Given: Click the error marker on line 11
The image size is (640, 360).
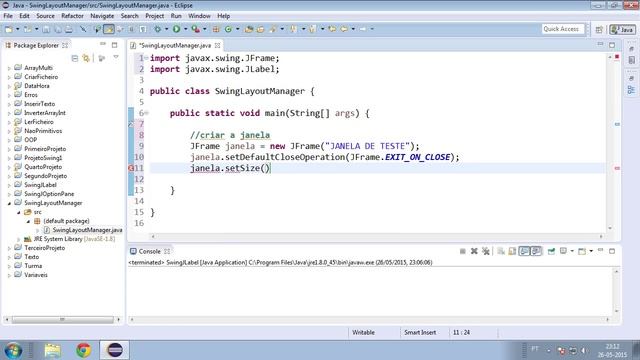Looking at the screenshot, I should pos(131,168).
